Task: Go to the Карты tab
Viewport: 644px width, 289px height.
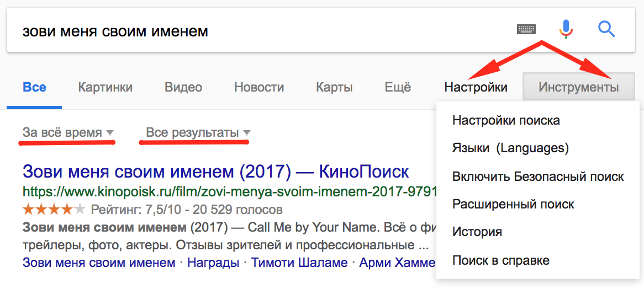Action: pos(334,87)
